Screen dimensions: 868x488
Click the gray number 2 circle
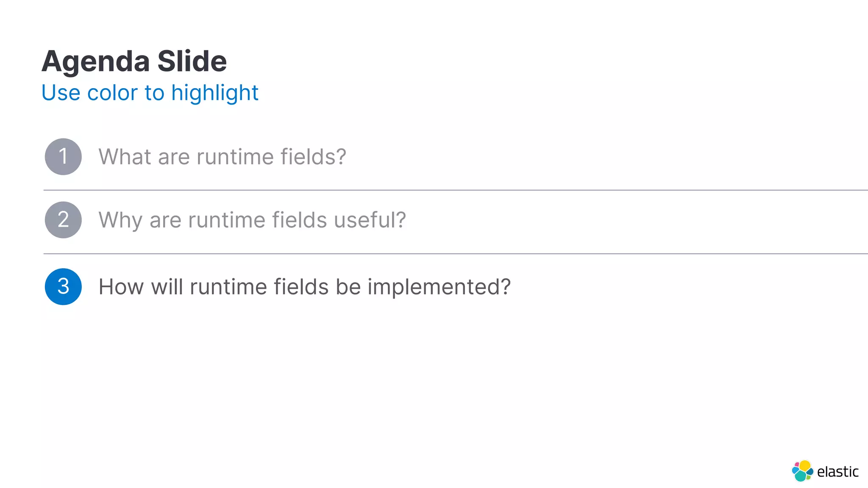[x=63, y=220]
